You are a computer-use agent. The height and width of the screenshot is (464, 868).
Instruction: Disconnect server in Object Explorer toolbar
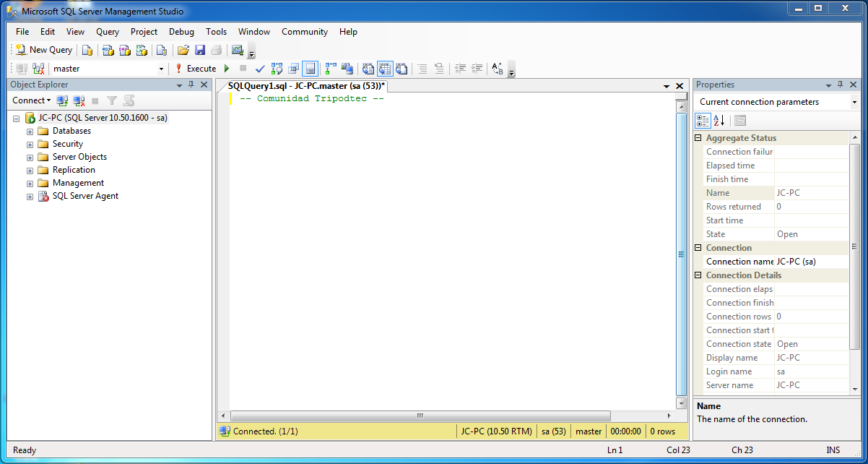pos(79,100)
